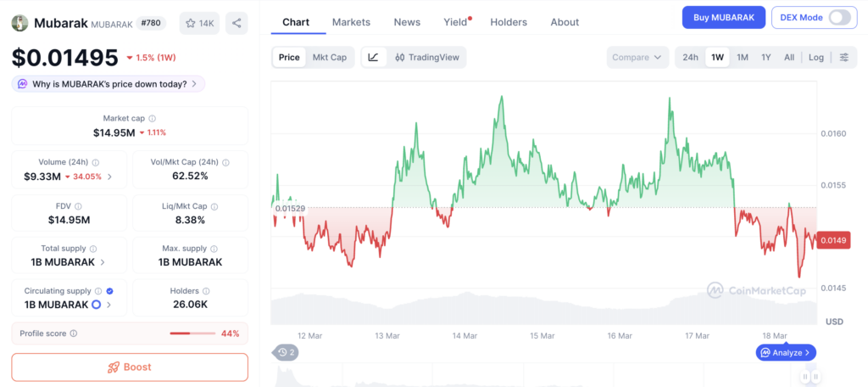
Task: Open the share icon button
Action: pyautogui.click(x=236, y=23)
